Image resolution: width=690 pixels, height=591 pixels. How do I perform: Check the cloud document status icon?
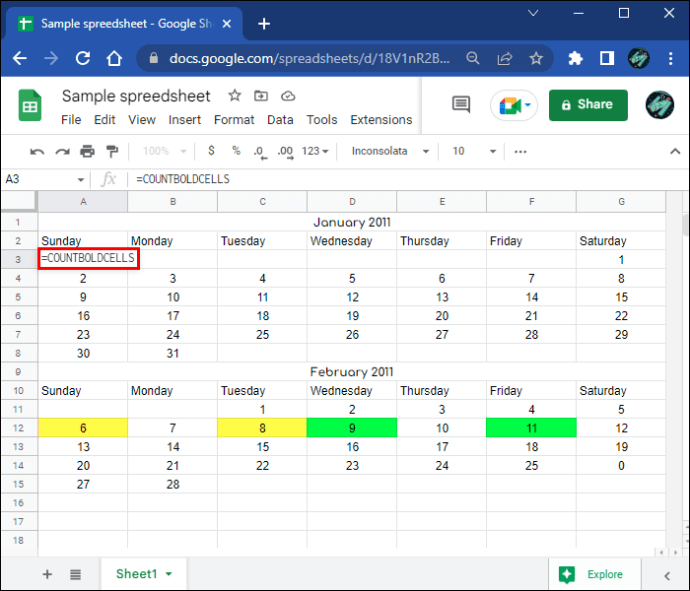tap(288, 96)
